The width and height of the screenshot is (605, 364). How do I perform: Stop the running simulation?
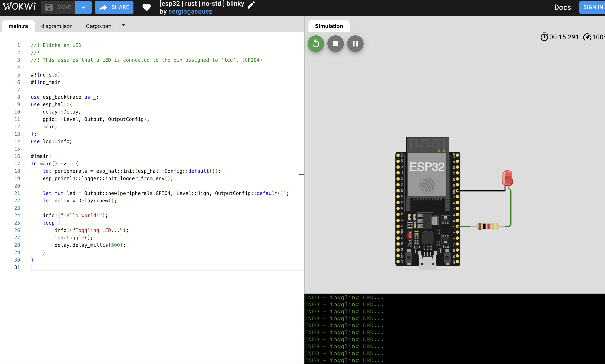335,43
